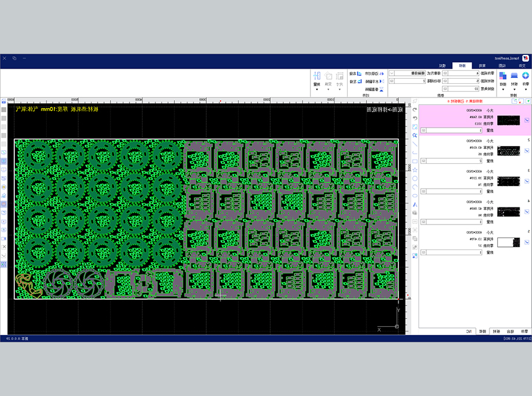532x396 pixels.
Task: Select the second nesting result thumbnail
Action: (508, 151)
